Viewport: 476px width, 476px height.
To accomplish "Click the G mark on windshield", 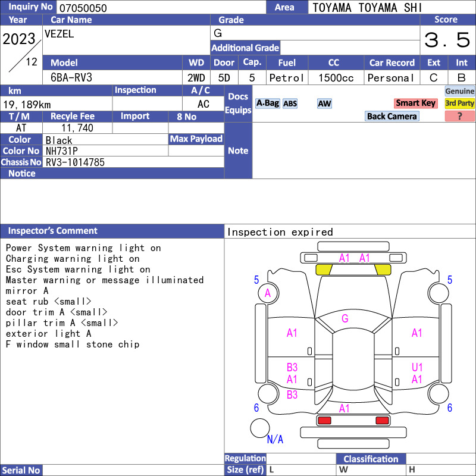I will point(345,318).
